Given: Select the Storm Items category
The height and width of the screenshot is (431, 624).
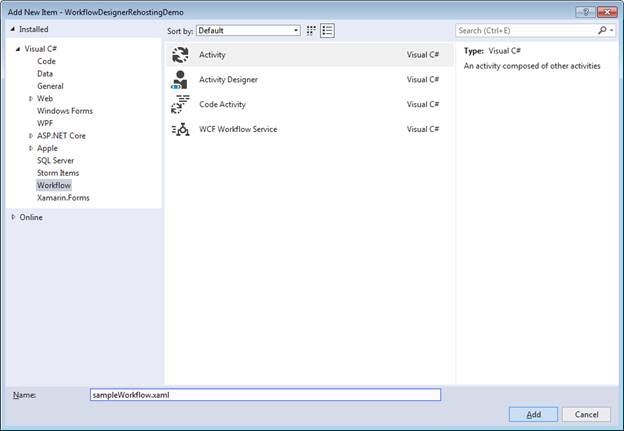Looking at the screenshot, I should pos(58,173).
